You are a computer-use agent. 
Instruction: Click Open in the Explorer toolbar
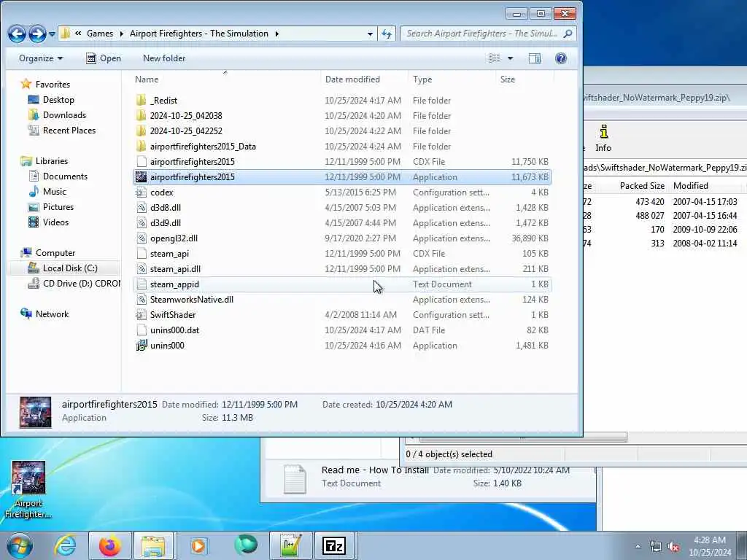coord(104,58)
